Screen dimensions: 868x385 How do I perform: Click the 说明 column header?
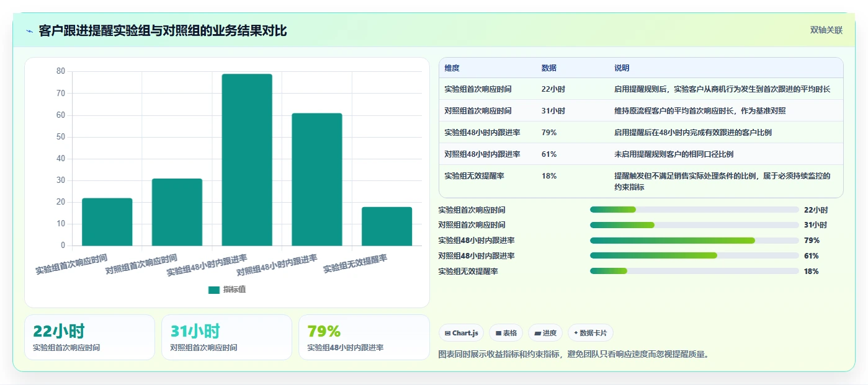click(x=622, y=68)
